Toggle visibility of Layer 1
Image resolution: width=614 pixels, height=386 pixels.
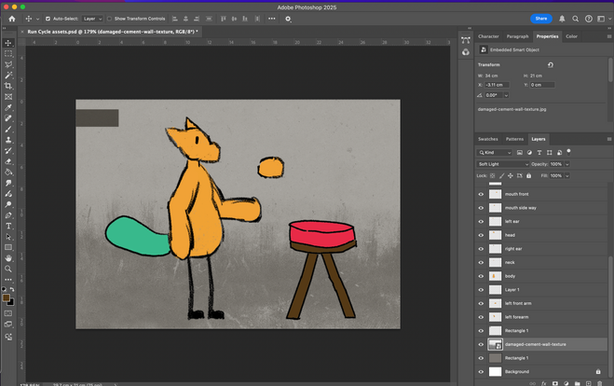(x=481, y=290)
